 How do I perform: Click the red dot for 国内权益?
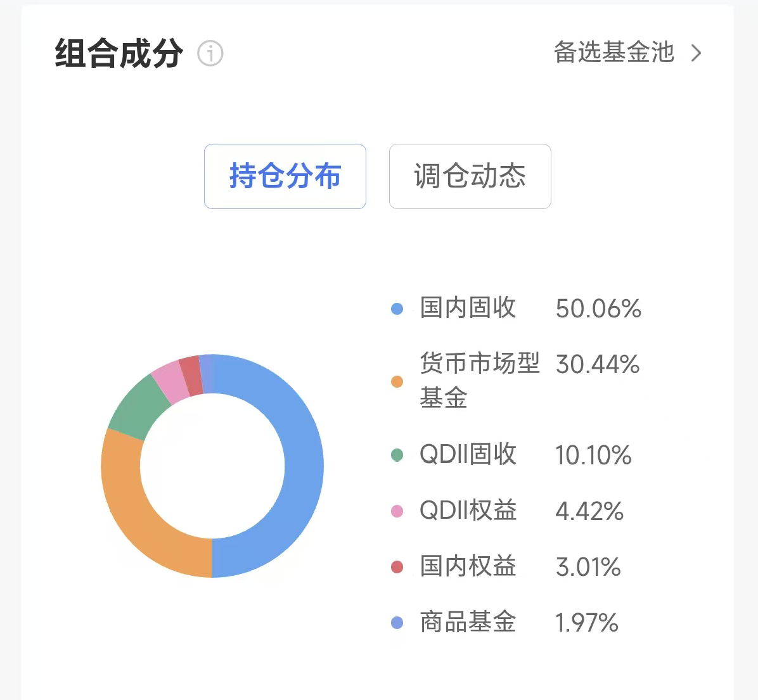[397, 567]
